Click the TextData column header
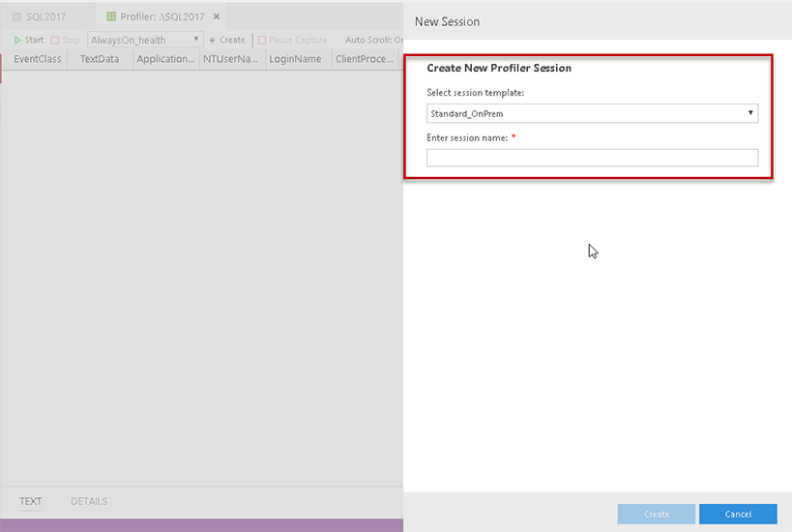The width and height of the screenshot is (792, 532). (x=100, y=59)
